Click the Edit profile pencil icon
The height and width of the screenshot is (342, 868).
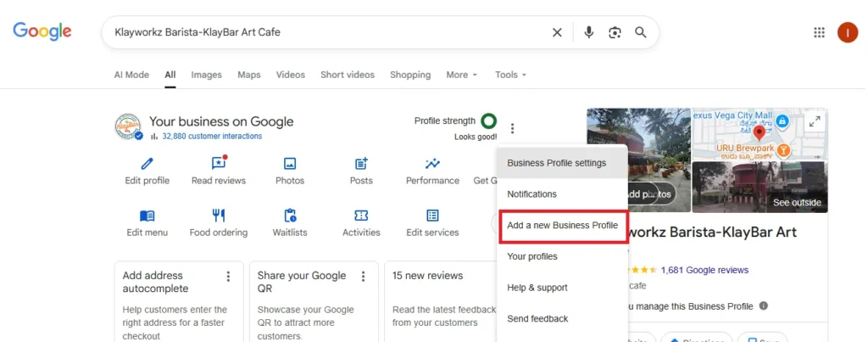coord(147,164)
